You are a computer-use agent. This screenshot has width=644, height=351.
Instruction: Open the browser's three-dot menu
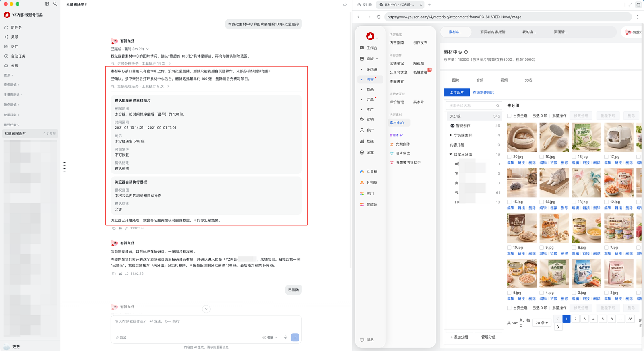tap(637, 17)
